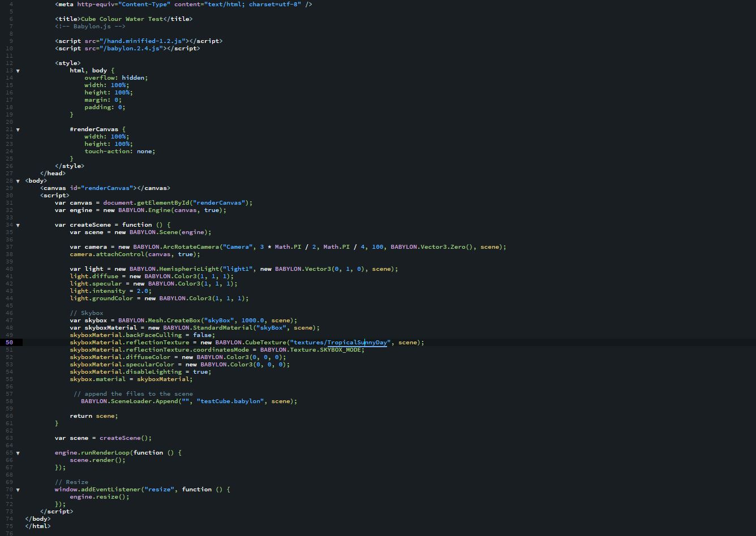The height and width of the screenshot is (536, 756).
Task: Fold the body tag at line 28
Action: (18, 181)
